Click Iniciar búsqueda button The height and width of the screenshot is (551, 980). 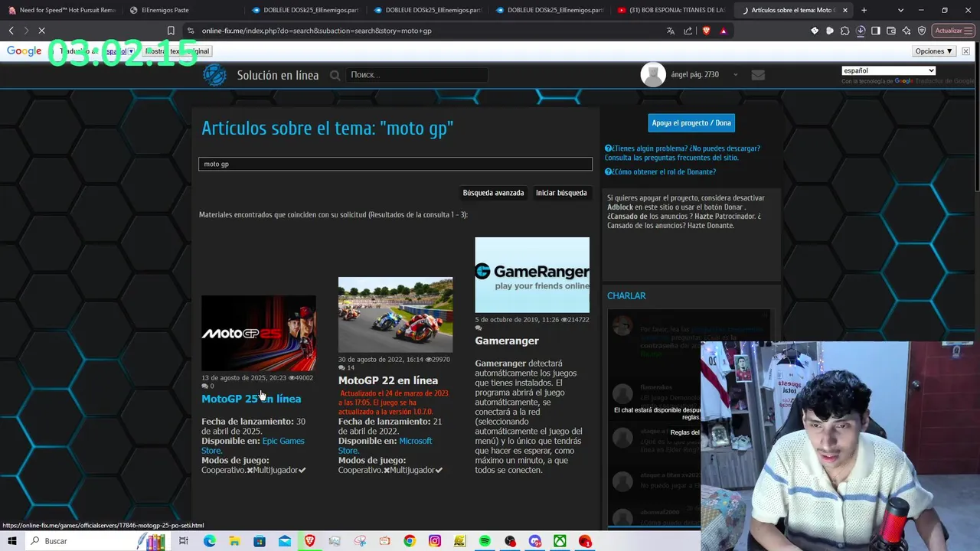click(561, 193)
